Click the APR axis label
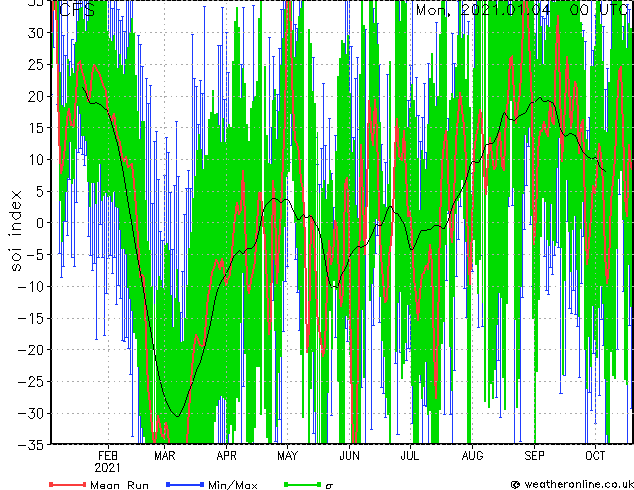Image resolution: width=634 pixels, height=490 pixels. pos(226,456)
